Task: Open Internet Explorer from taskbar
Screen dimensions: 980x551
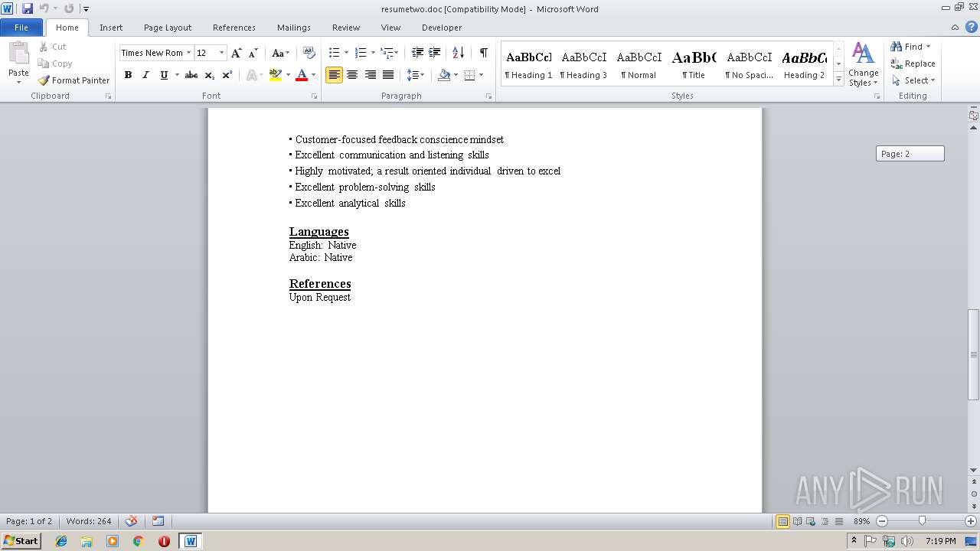Action: click(x=61, y=541)
